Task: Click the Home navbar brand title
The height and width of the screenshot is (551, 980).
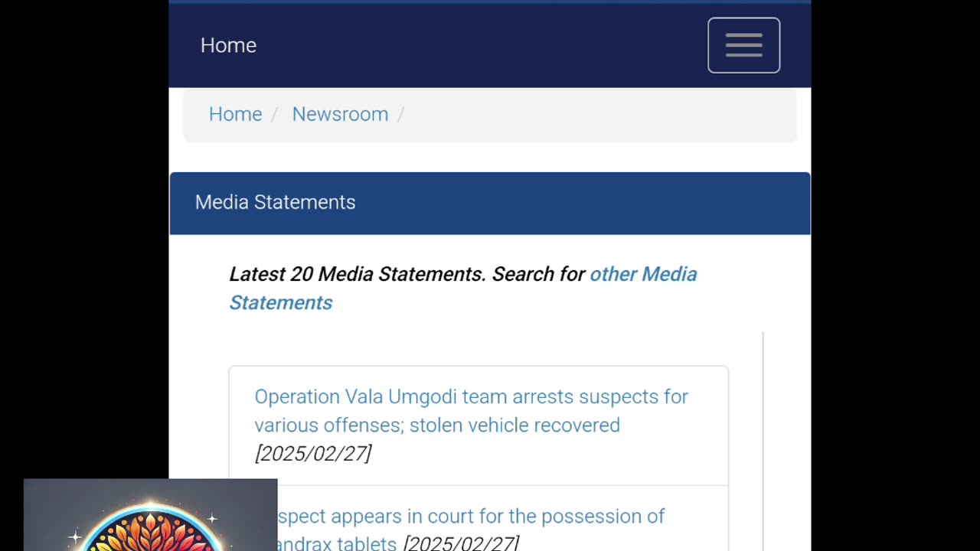Action: click(228, 45)
